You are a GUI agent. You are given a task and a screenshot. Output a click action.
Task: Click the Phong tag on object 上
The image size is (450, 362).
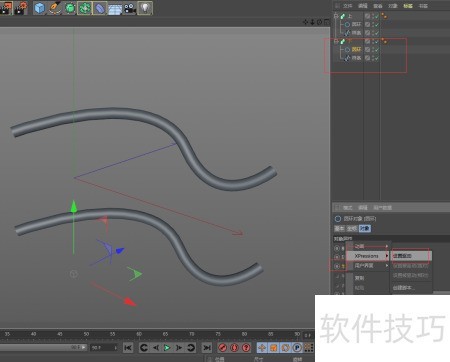pyautogui.click(x=384, y=16)
